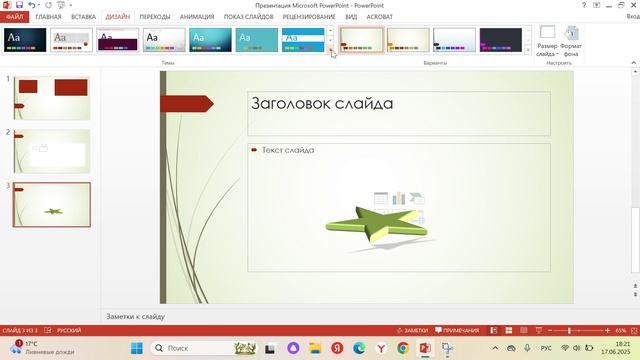Open Google Chrome from taskbar
Viewport: 640px width, 360px height.
pos(403,348)
